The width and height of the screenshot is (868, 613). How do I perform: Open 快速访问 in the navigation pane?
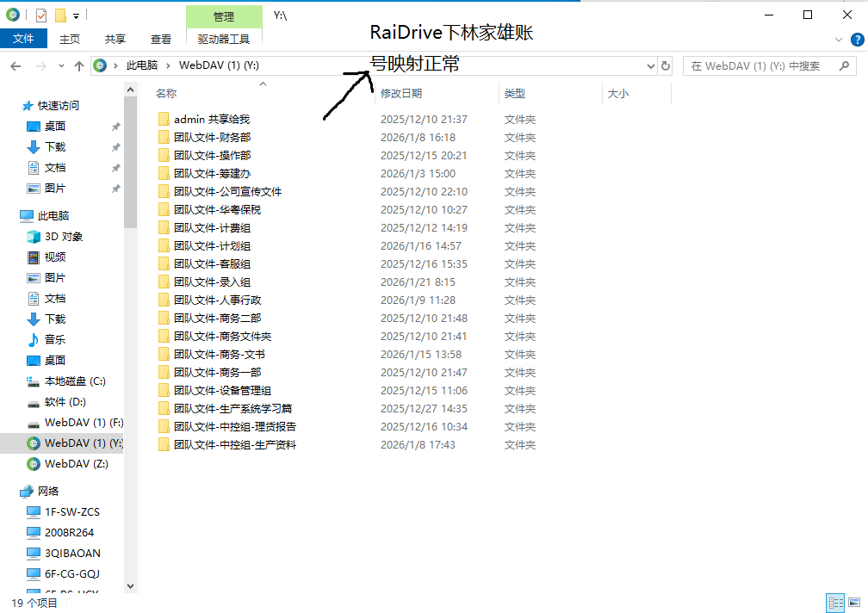point(58,106)
